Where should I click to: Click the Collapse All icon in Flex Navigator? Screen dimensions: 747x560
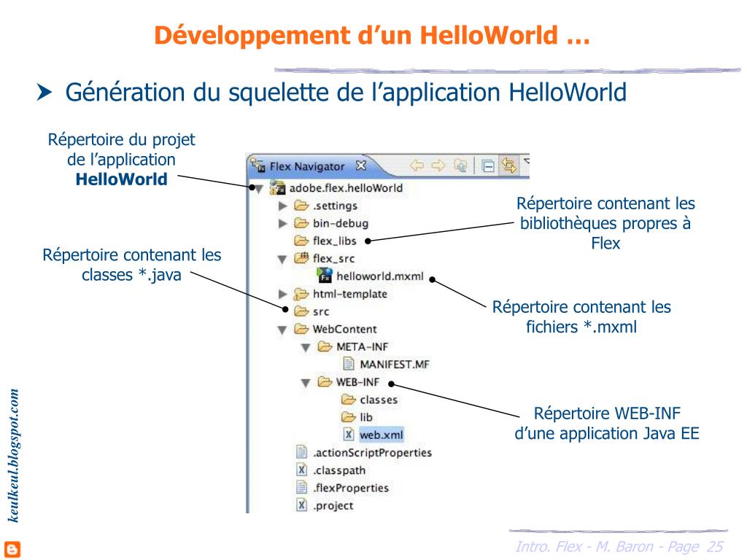pyautogui.click(x=487, y=166)
